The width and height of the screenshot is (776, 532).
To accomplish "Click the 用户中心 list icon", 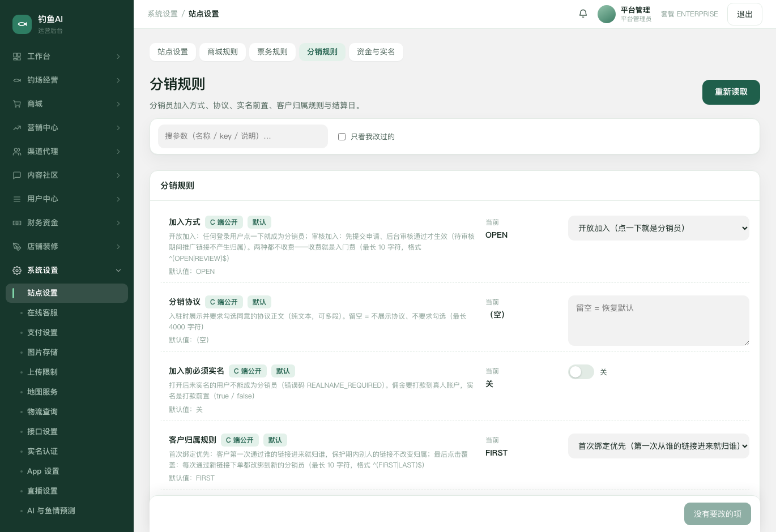I will click(17, 199).
